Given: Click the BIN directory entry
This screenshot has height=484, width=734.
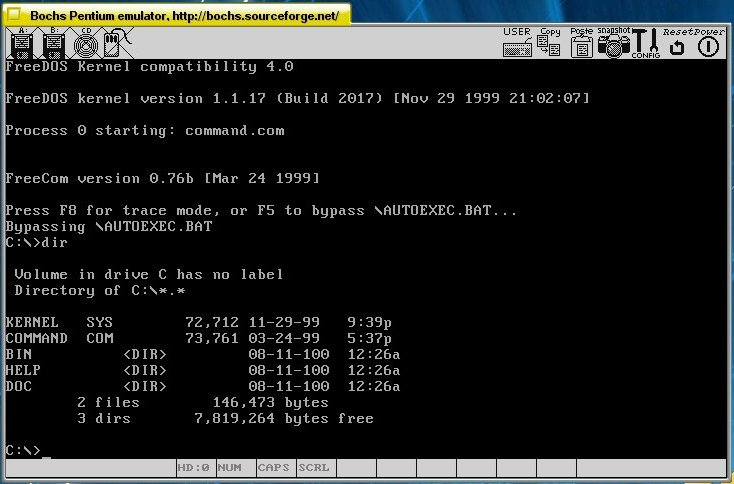Looking at the screenshot, I should pyautogui.click(x=203, y=354).
